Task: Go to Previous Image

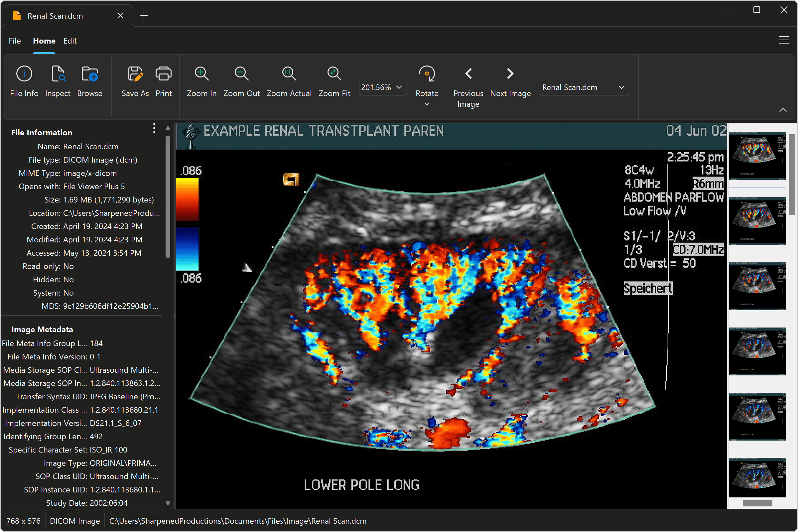Action: point(468,73)
